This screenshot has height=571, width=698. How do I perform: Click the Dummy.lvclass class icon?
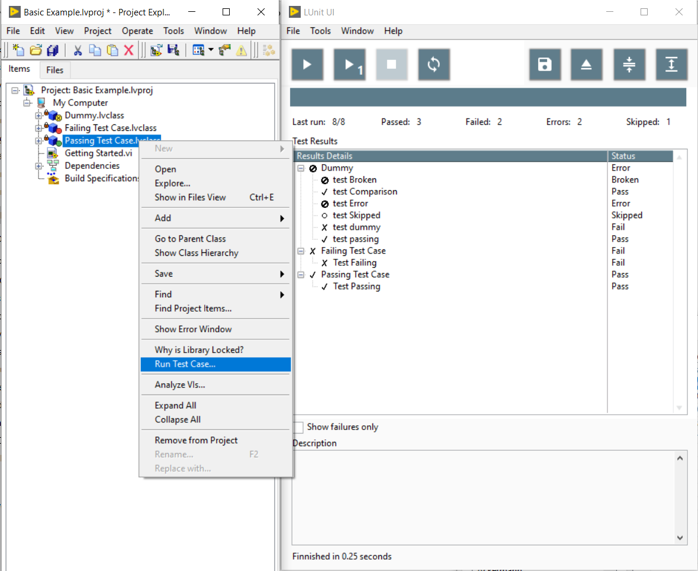pyautogui.click(x=54, y=116)
